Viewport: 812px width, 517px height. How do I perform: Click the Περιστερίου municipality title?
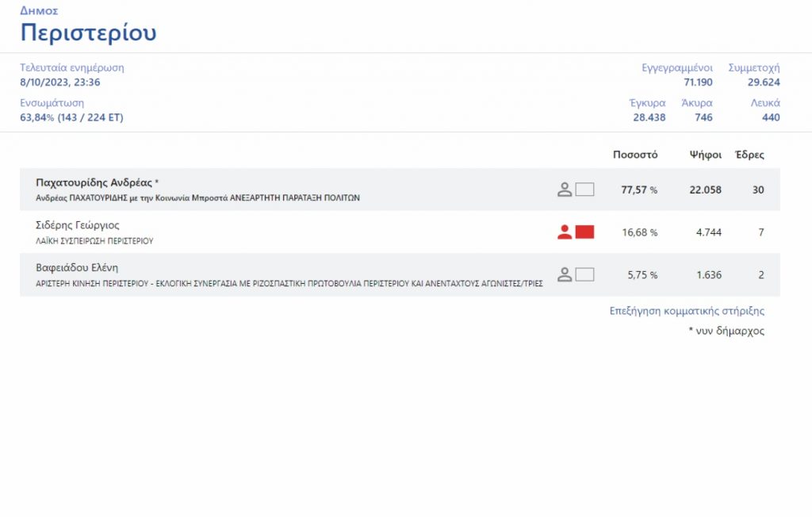(88, 33)
